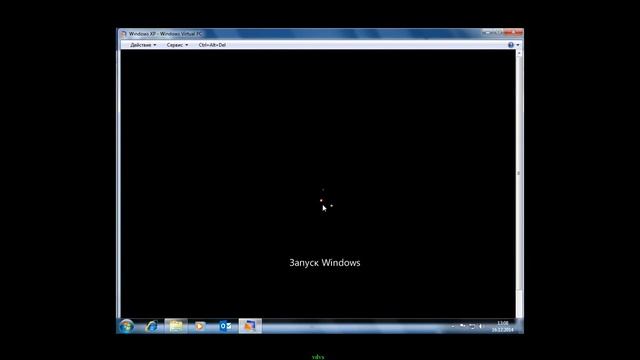This screenshot has width=640, height=360.
Task: Open Windows Explorer folder on taskbar
Action: coord(176,326)
